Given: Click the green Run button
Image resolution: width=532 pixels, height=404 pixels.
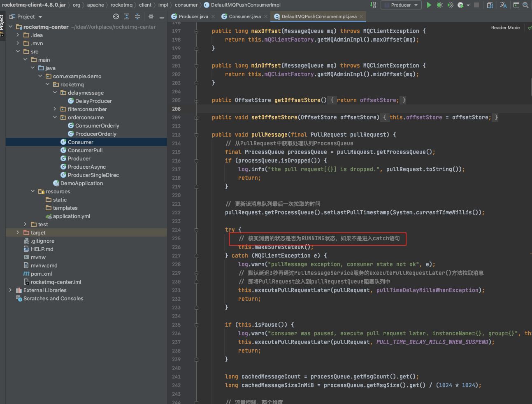Looking at the screenshot, I should [429, 5].
